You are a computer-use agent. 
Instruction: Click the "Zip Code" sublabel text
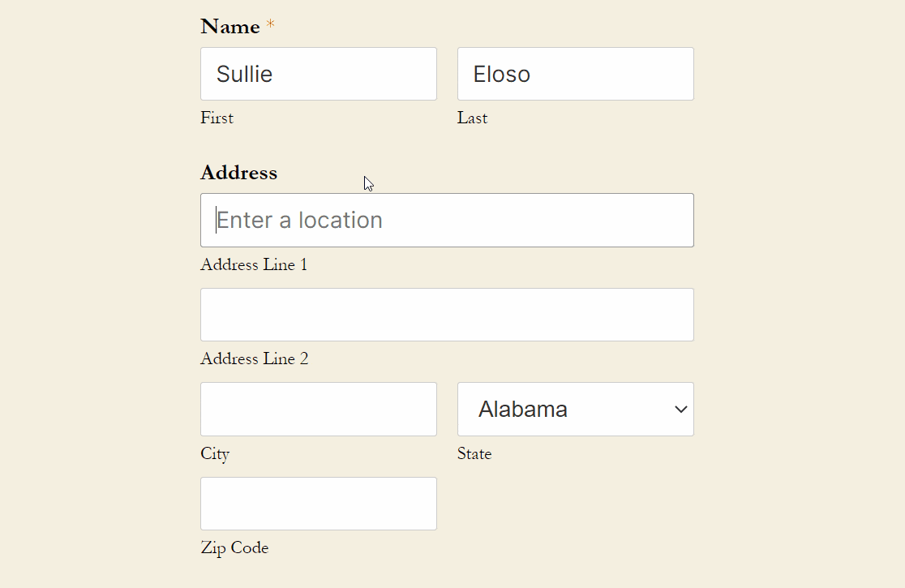[x=234, y=548]
